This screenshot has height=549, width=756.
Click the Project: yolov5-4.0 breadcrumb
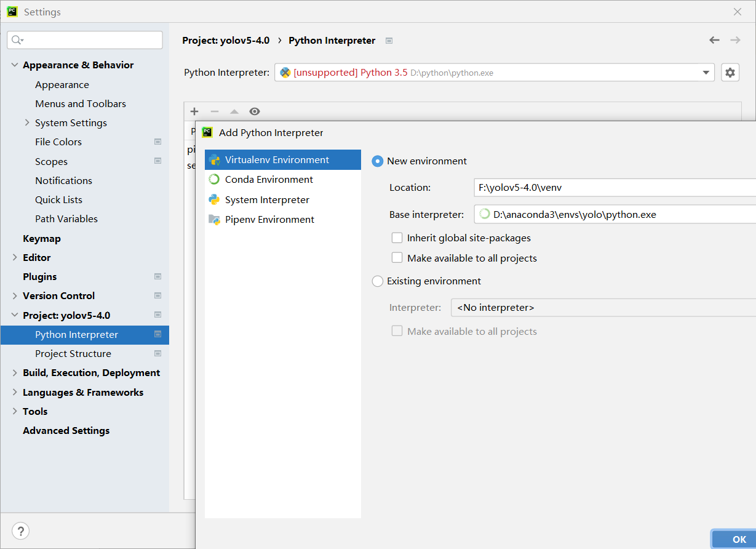tap(226, 41)
